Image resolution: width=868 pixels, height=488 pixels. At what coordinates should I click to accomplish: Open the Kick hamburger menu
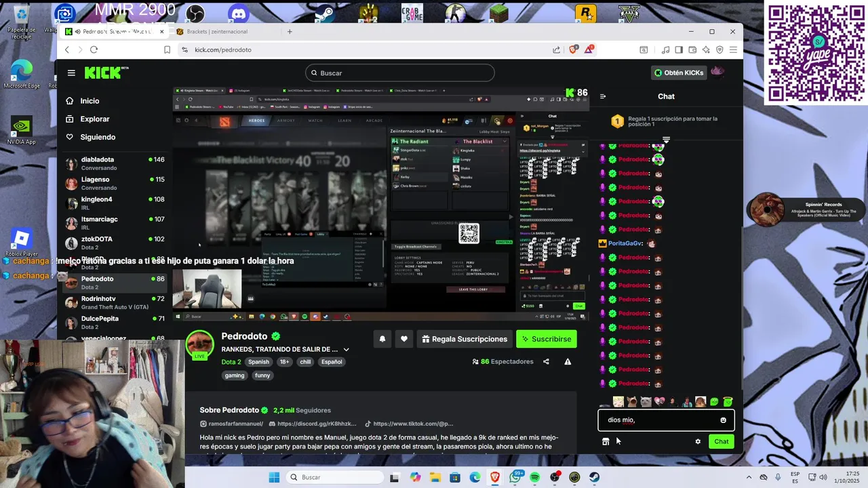(x=71, y=73)
